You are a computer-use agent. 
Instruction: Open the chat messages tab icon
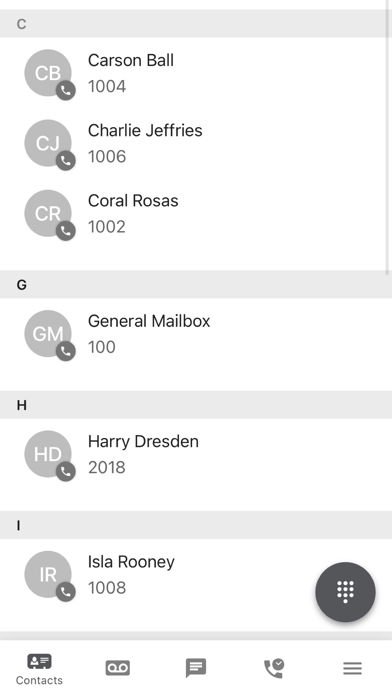click(x=196, y=668)
